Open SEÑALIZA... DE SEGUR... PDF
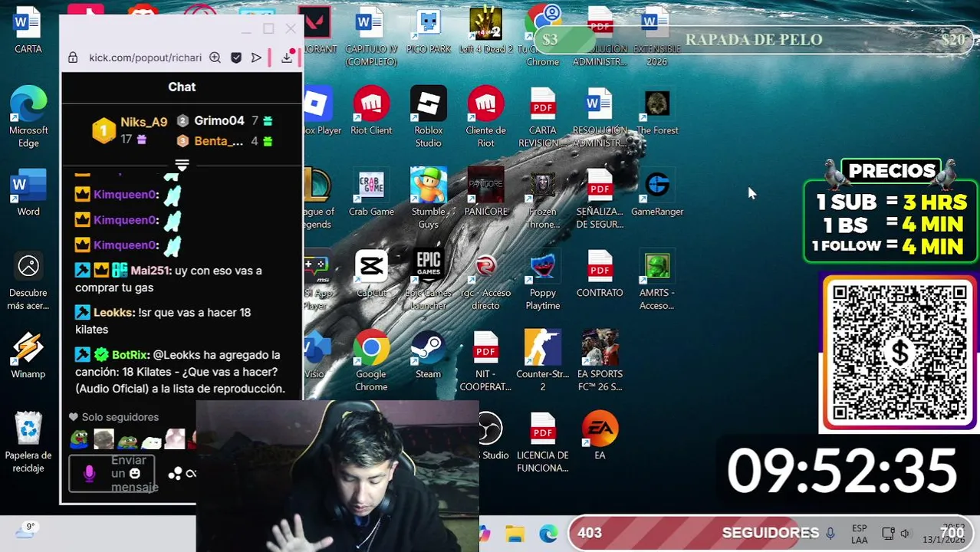This screenshot has height=552, width=980. pyautogui.click(x=600, y=198)
